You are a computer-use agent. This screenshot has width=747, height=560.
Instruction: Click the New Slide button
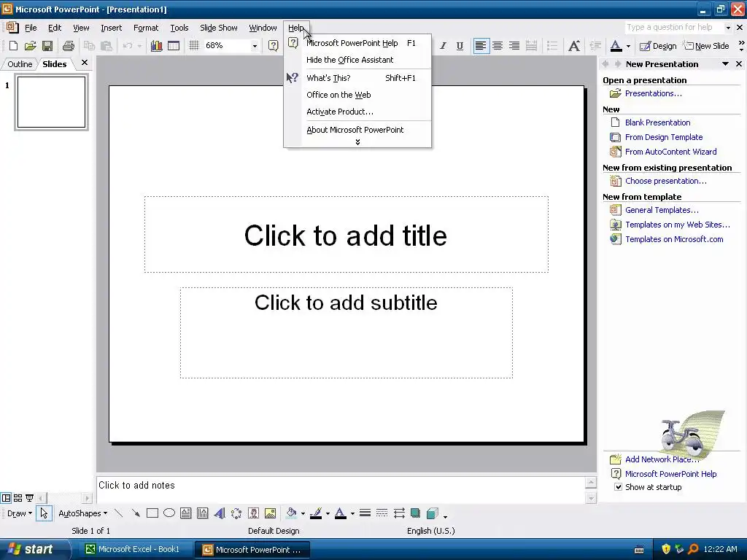pyautogui.click(x=706, y=46)
